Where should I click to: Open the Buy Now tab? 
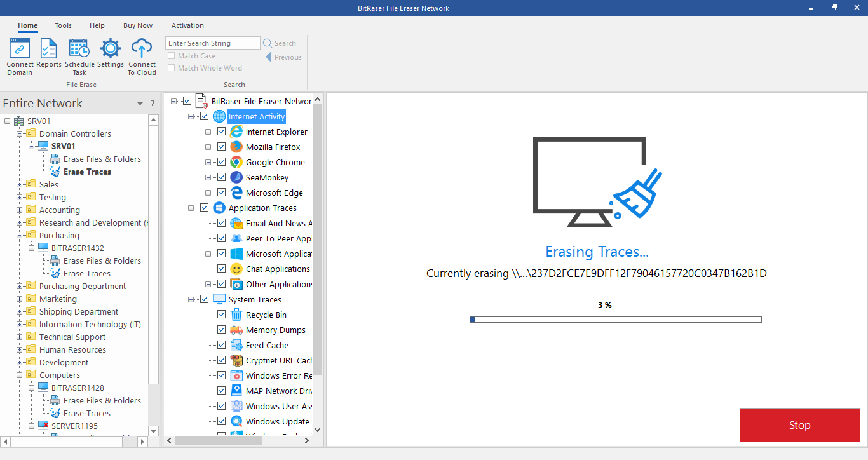point(138,25)
